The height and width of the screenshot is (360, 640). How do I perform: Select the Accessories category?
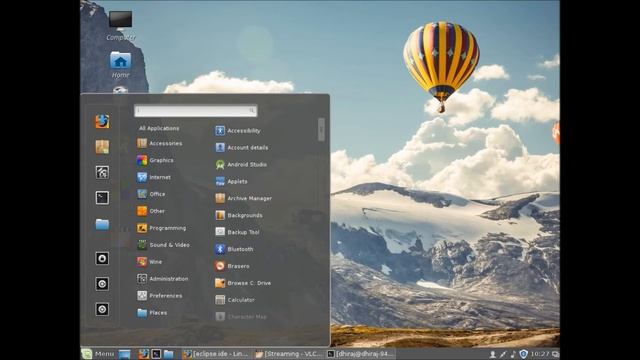[160, 143]
